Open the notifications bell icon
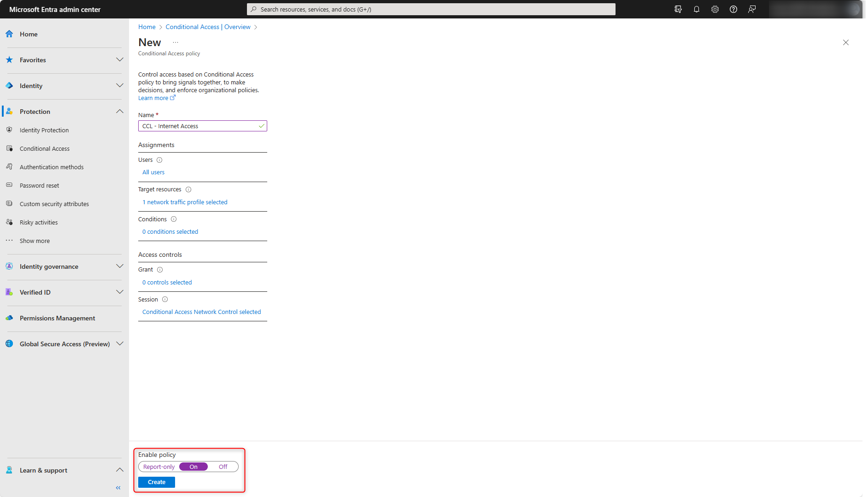The height and width of the screenshot is (497, 868). click(x=696, y=9)
